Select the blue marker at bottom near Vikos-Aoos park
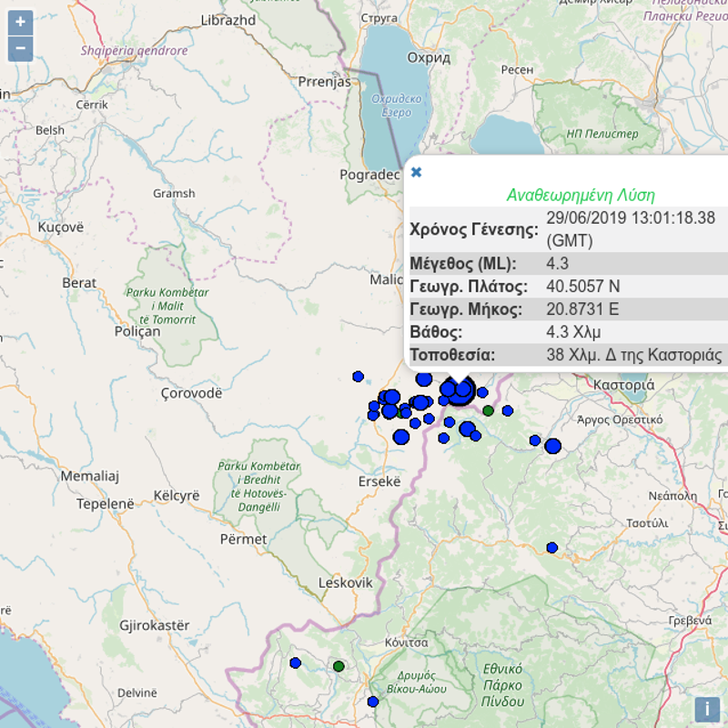Screen dimensions: 728x728 point(372,702)
